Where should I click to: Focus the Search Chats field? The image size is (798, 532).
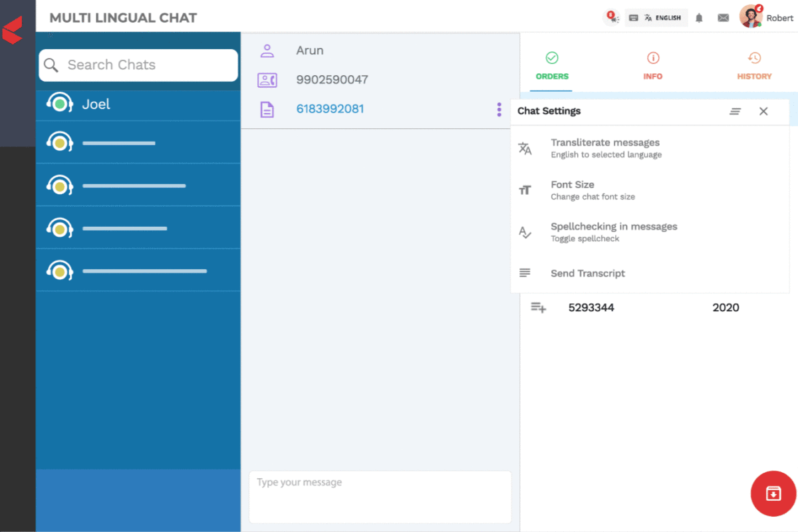(138, 65)
